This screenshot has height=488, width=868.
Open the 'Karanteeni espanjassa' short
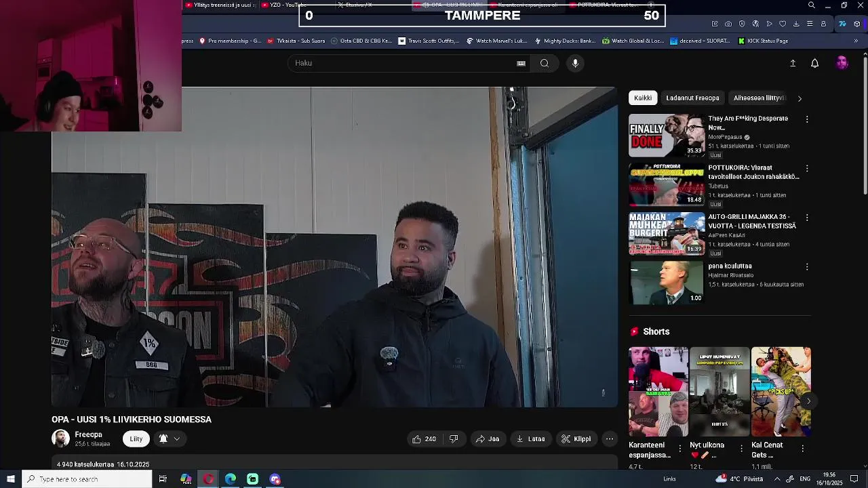click(x=658, y=392)
